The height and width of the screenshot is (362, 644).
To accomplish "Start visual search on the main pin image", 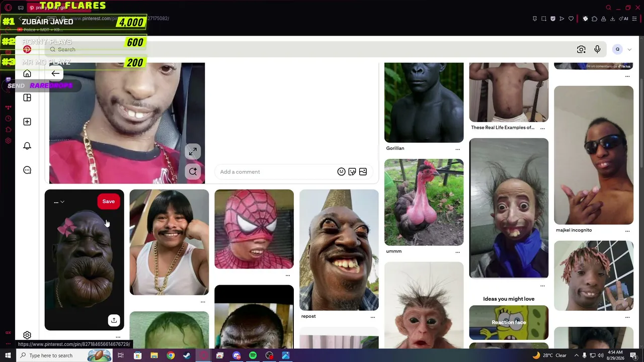I will point(193,171).
